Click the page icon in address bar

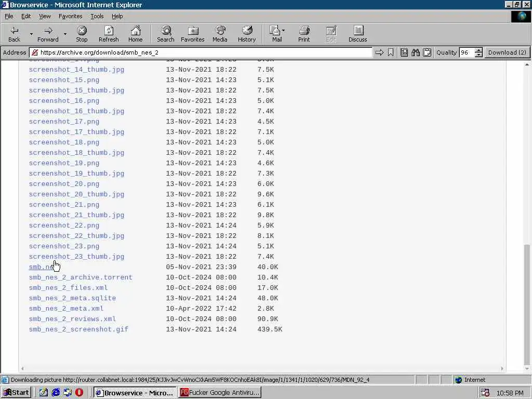click(x=35, y=52)
